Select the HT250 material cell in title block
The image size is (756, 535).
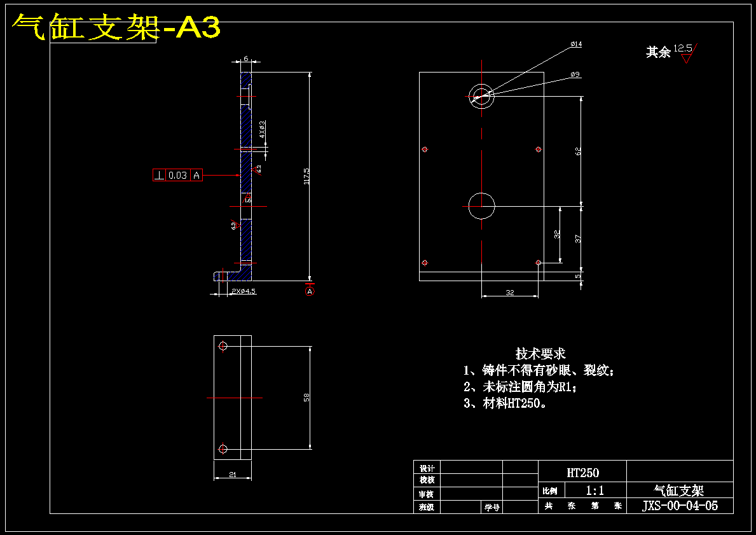point(582,473)
